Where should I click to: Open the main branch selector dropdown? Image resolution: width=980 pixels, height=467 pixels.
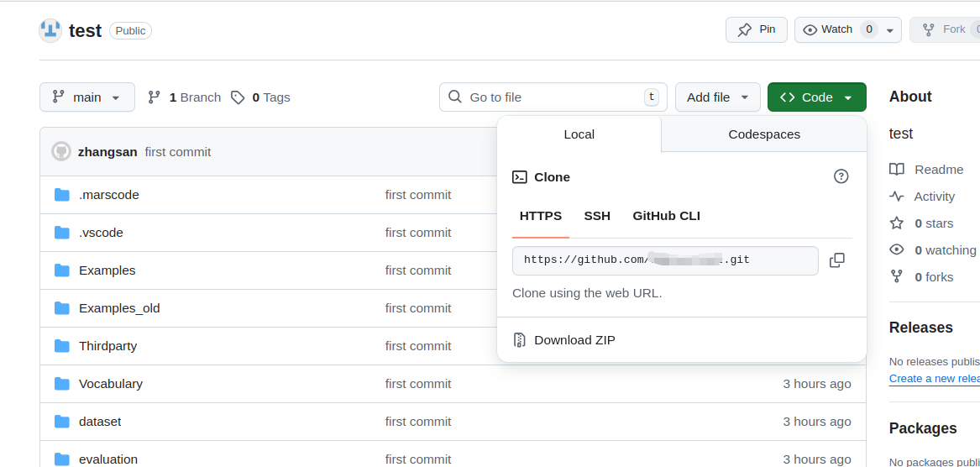86,97
